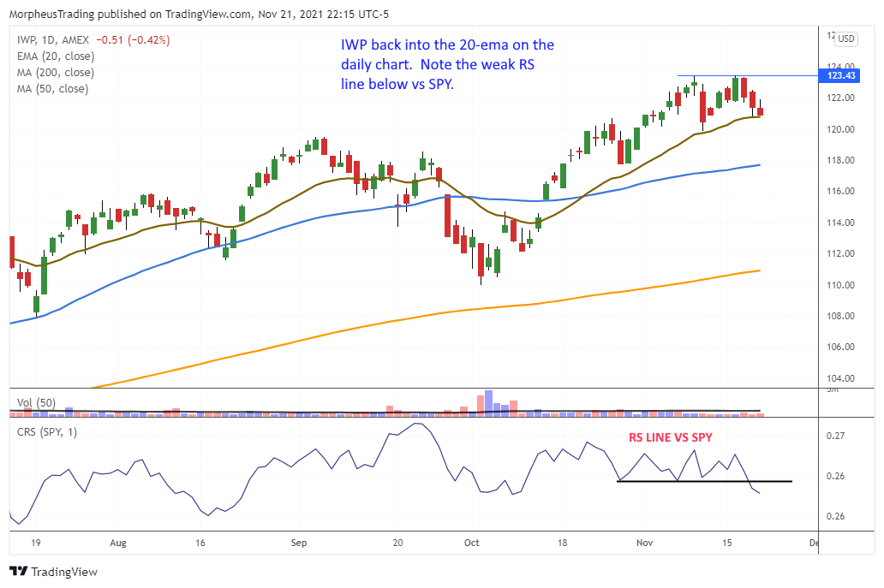This screenshot has height=588, width=884.
Task: Click the Nov label on time axis
Action: tap(645, 543)
